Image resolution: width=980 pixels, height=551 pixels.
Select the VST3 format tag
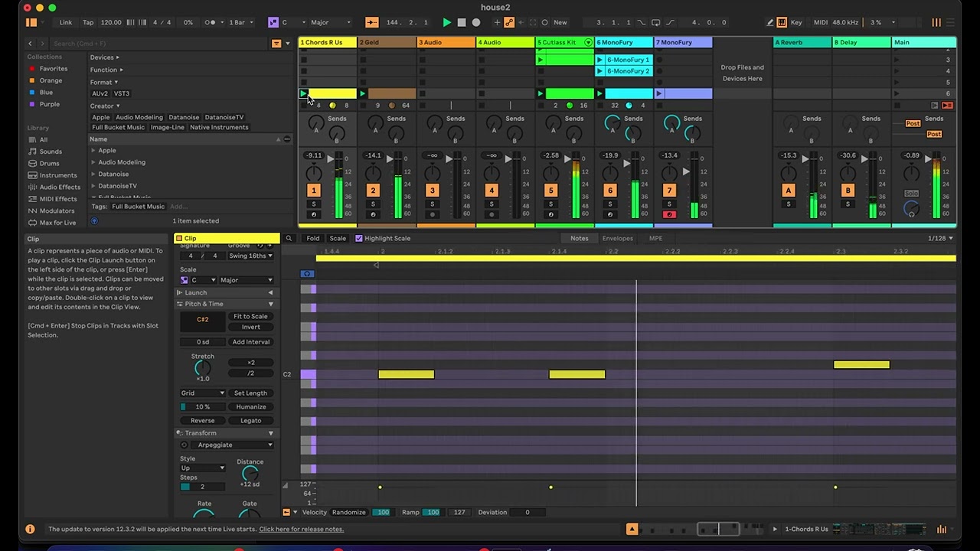[122, 93]
